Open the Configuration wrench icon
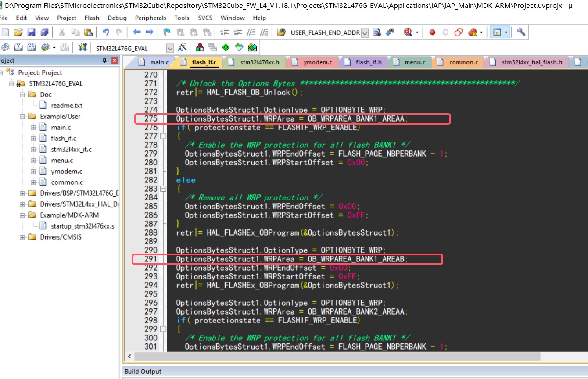This screenshot has height=379, width=588. (521, 32)
